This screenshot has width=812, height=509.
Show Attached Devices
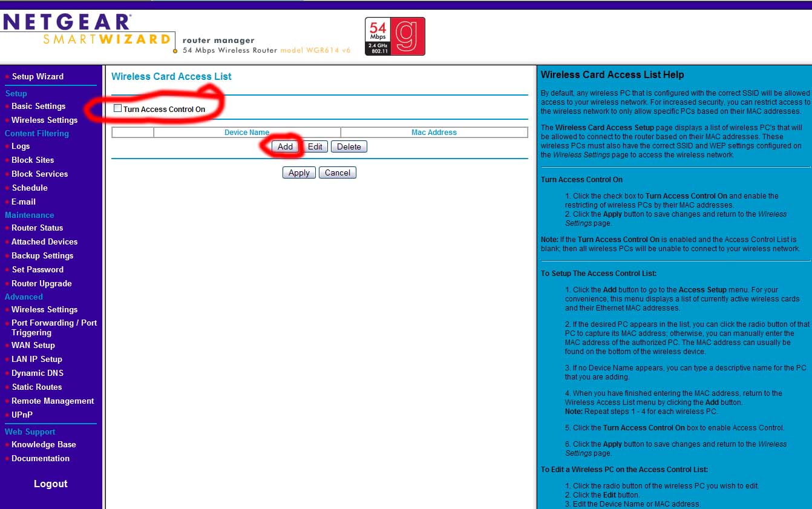click(44, 241)
